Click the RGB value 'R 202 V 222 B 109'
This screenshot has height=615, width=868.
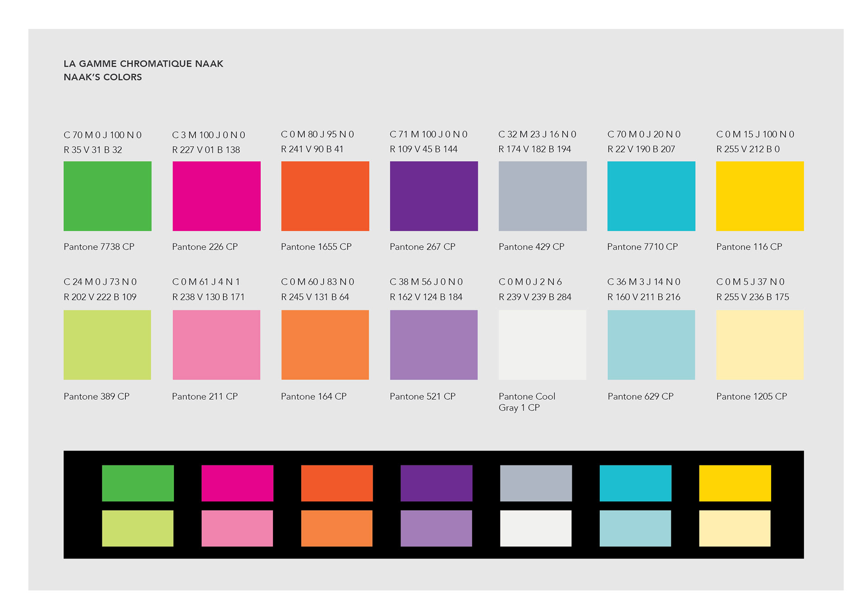tap(100, 297)
